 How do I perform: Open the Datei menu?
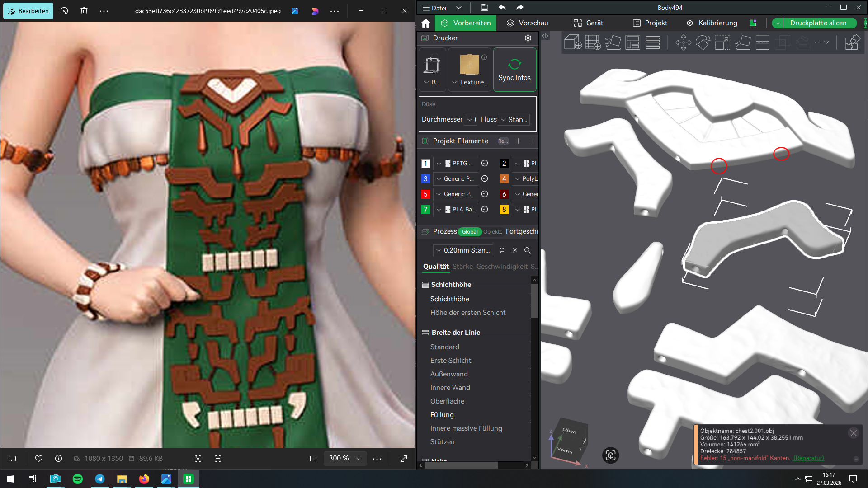pyautogui.click(x=434, y=8)
